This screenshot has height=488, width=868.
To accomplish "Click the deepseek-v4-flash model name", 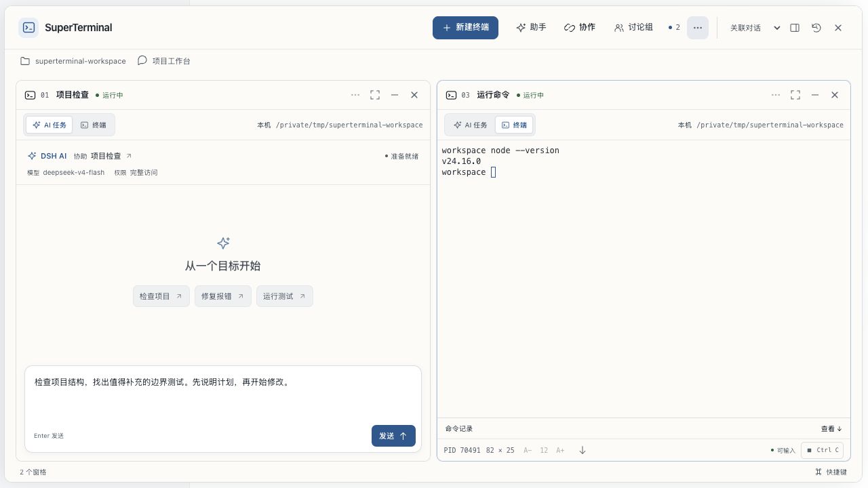I will [x=74, y=173].
